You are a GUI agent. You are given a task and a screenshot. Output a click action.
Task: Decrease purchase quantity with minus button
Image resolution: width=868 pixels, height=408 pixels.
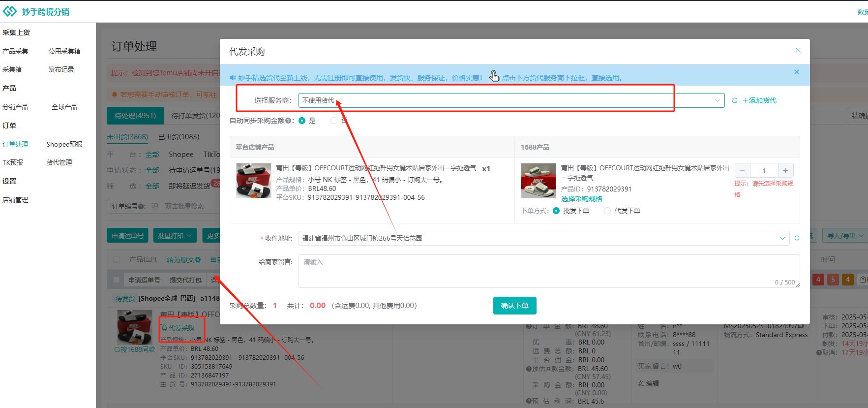tap(742, 170)
